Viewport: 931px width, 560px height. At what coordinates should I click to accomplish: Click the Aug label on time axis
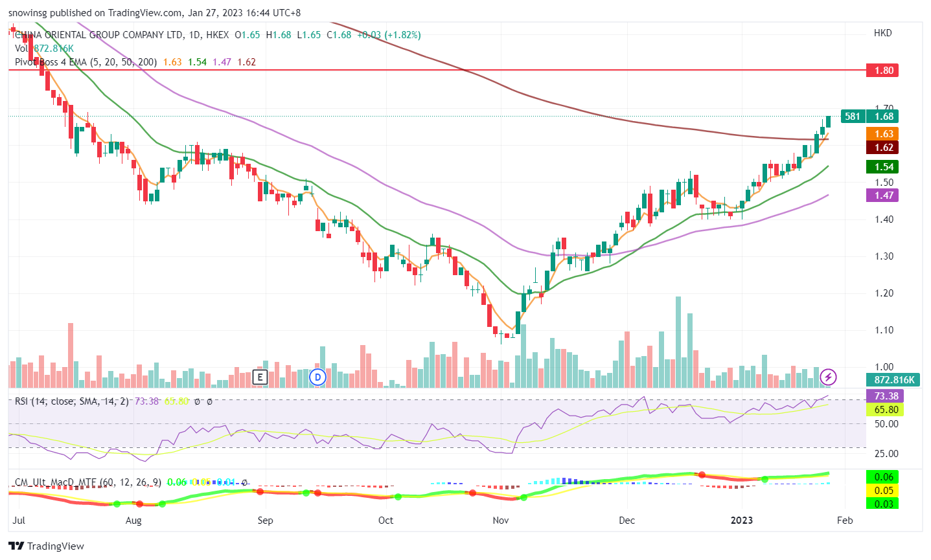pyautogui.click(x=133, y=521)
